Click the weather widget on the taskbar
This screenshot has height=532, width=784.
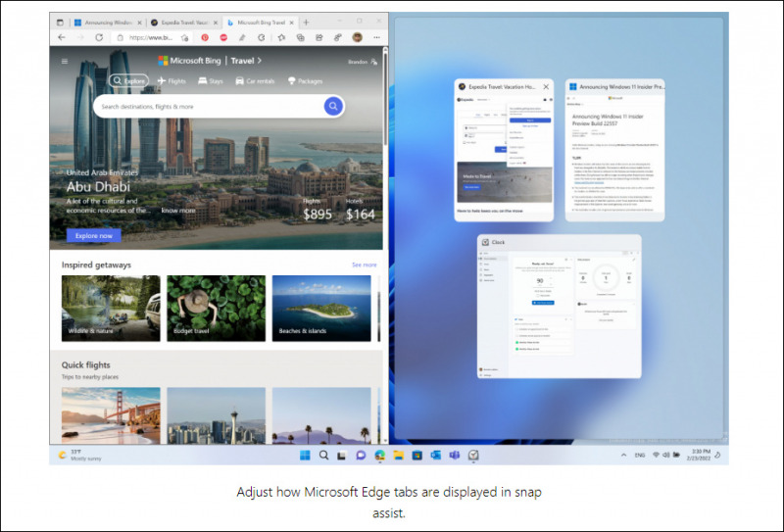point(80,455)
